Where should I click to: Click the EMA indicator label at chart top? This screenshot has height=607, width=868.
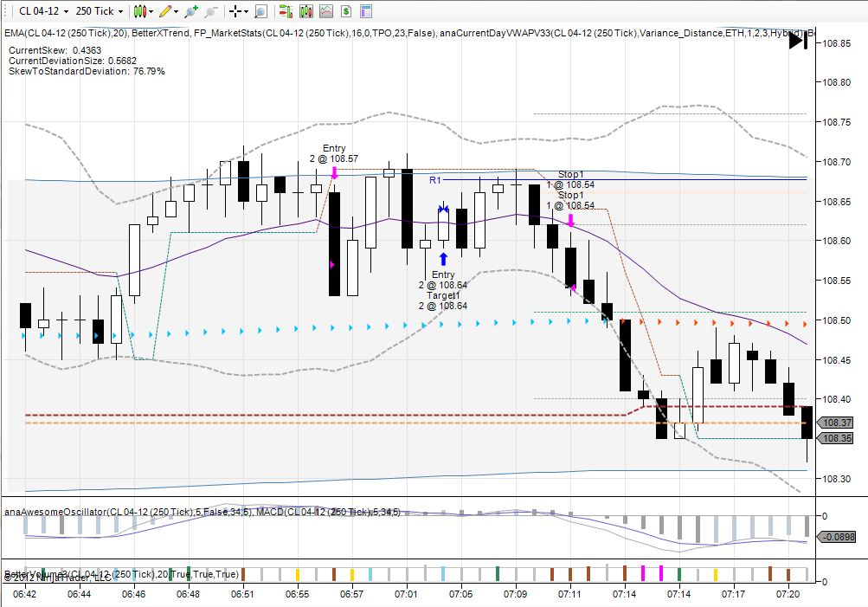pyautogui.click(x=67, y=33)
